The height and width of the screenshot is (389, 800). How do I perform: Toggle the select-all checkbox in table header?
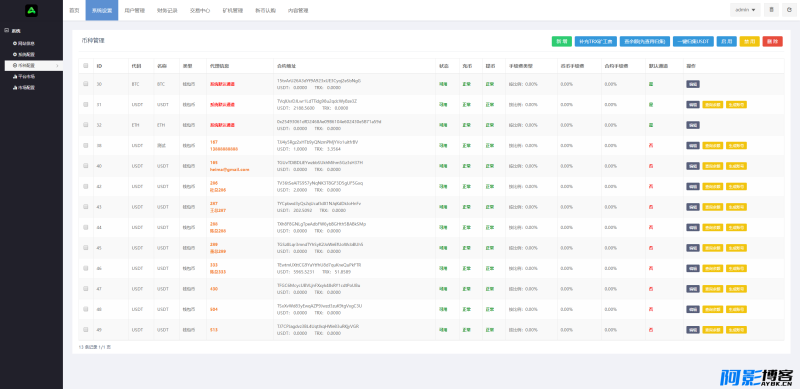86,66
